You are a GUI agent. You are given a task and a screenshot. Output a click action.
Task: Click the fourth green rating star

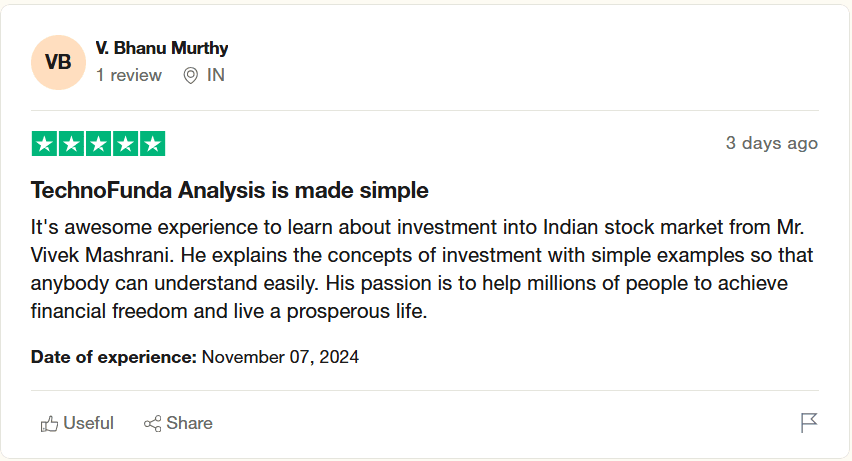pyautogui.click(x=126, y=144)
